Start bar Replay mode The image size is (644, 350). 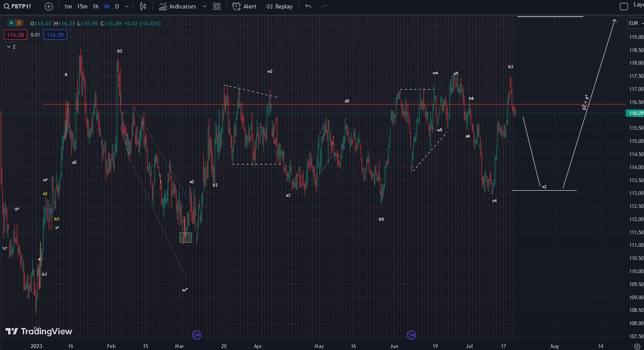pyautogui.click(x=279, y=6)
